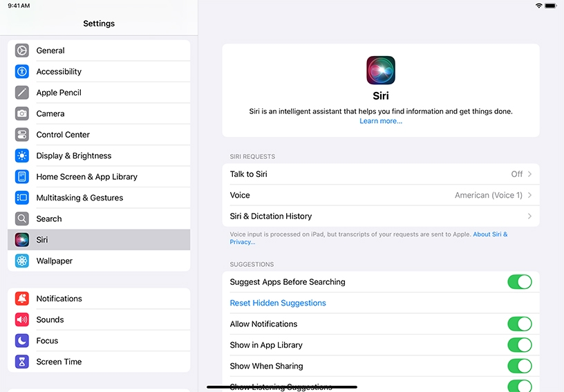Tap the Wallpaper flower icon
Image resolution: width=564 pixels, height=392 pixels.
click(22, 261)
